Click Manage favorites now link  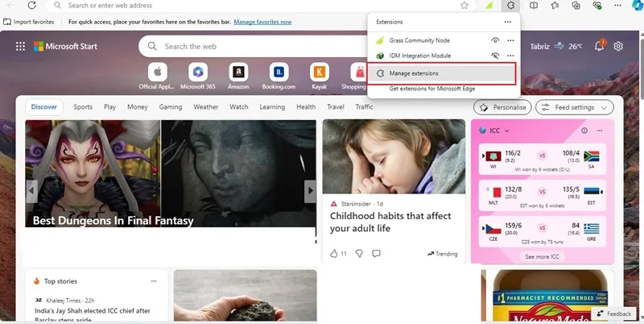[x=262, y=22]
